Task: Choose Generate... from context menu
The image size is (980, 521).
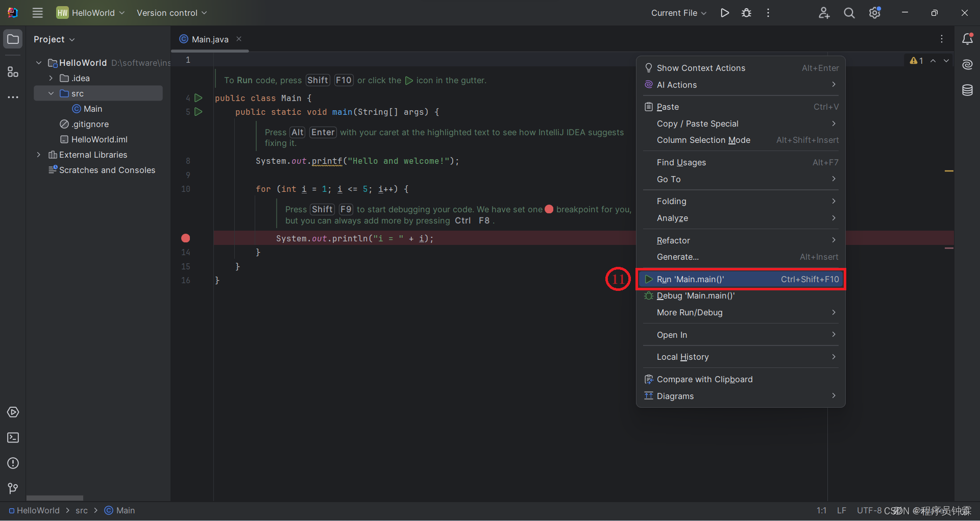Action: [741, 257]
